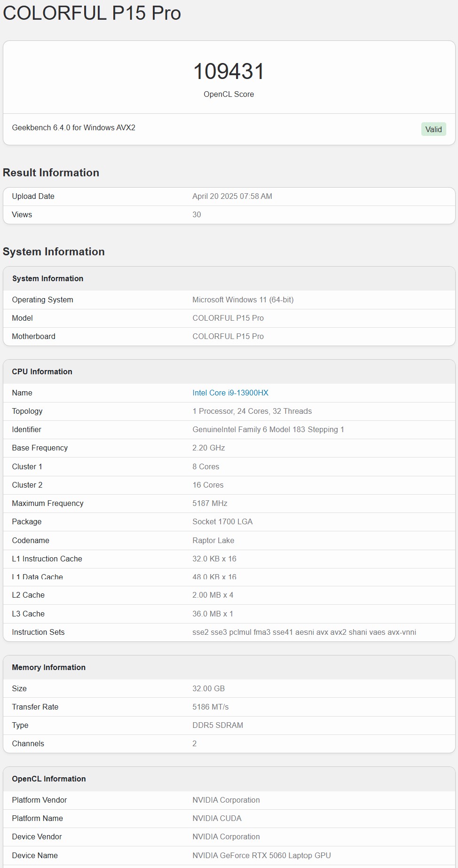Click the green Valid badge

[433, 129]
